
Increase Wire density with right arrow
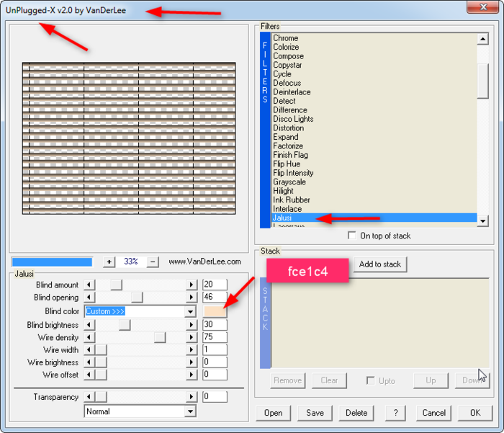coord(192,337)
